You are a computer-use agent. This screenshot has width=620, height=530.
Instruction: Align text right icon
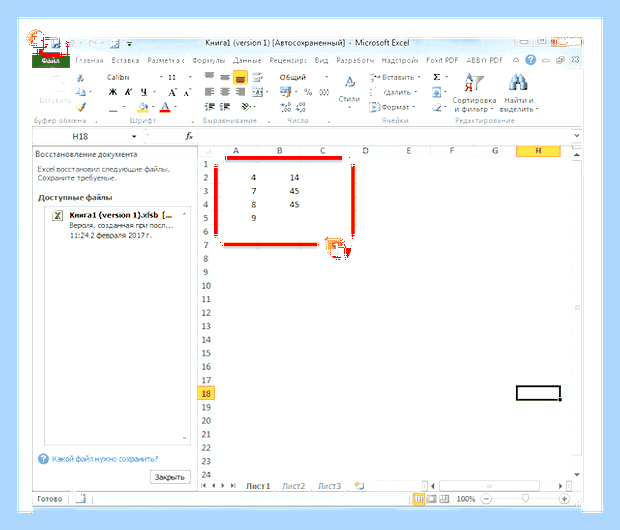pos(240,92)
